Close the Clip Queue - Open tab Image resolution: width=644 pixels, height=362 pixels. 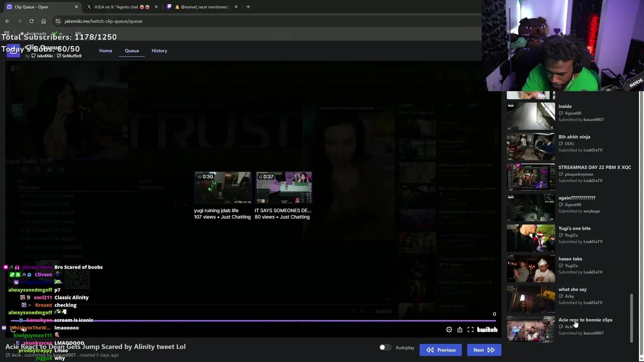pyautogui.click(x=76, y=7)
